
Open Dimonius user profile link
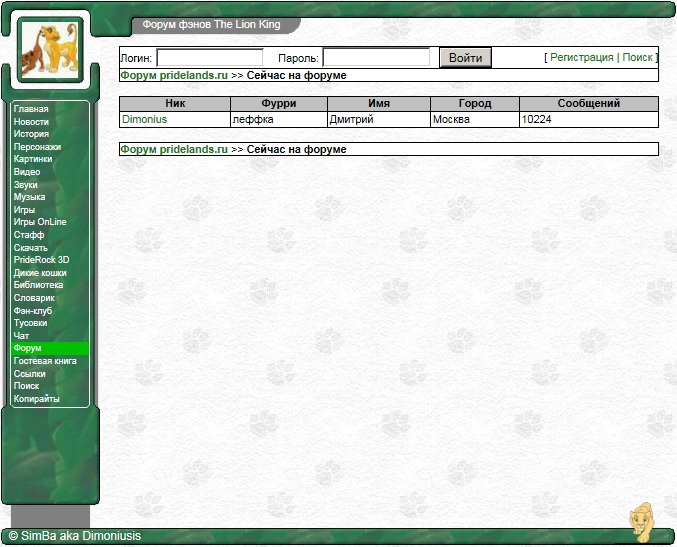tap(144, 120)
